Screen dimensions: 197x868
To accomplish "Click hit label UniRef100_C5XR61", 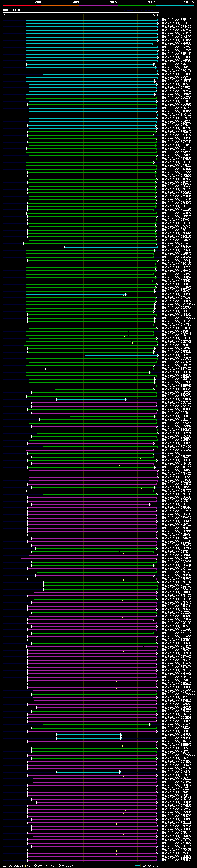I will [177, 274].
